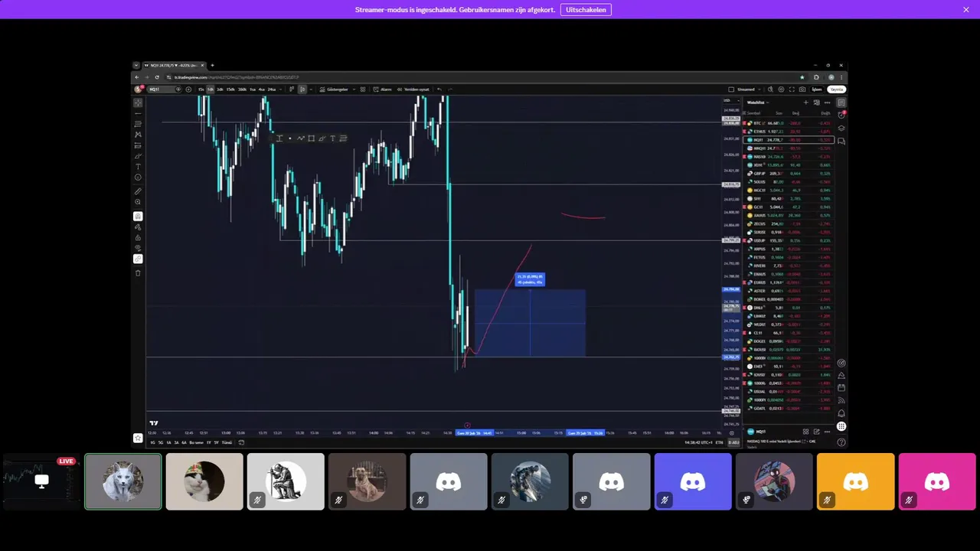Select the text annotation tool
This screenshot has width=980, height=551.
tap(138, 167)
